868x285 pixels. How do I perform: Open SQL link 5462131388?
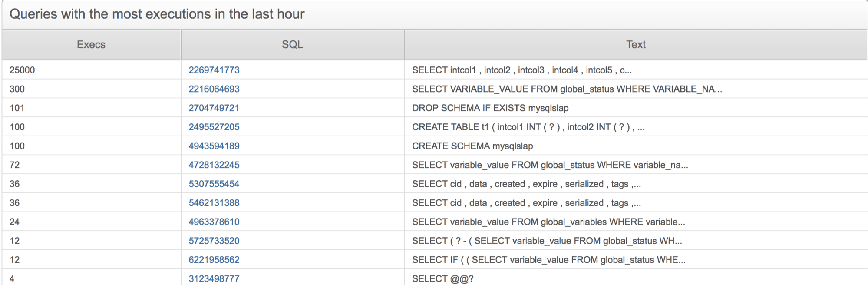tap(214, 203)
